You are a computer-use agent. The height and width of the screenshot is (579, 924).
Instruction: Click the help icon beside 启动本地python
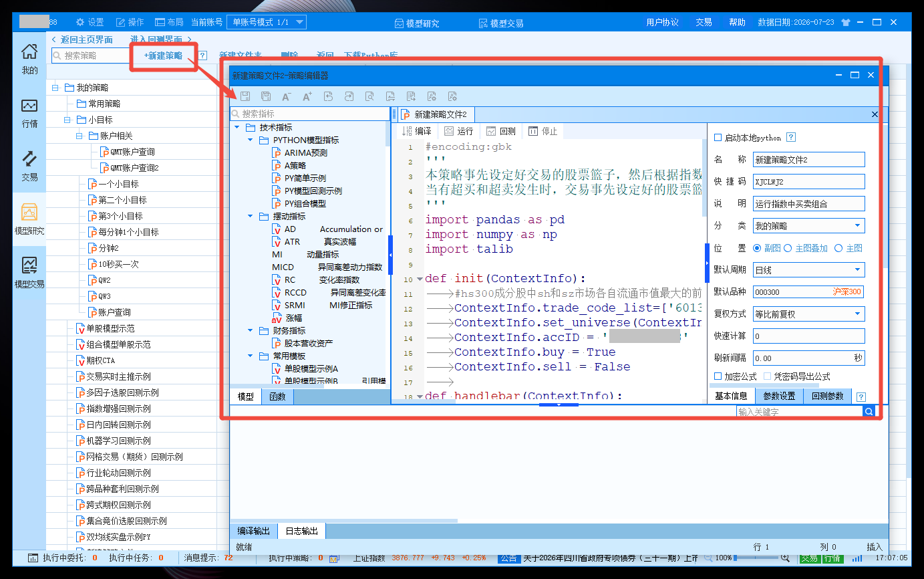791,138
